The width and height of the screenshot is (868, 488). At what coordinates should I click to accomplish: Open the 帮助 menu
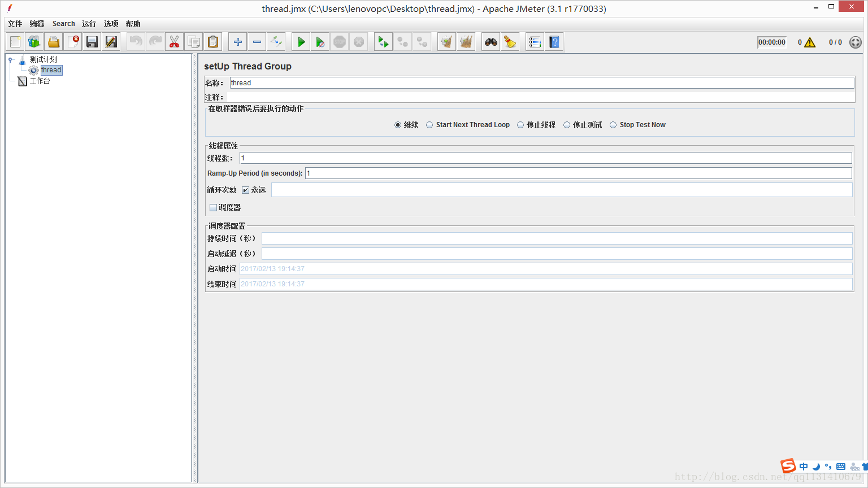tap(133, 24)
